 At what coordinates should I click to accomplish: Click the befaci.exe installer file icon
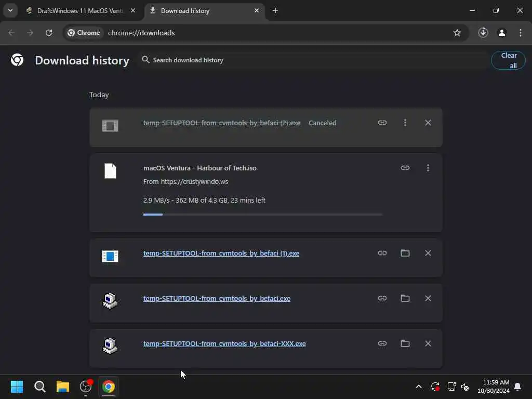click(x=110, y=301)
